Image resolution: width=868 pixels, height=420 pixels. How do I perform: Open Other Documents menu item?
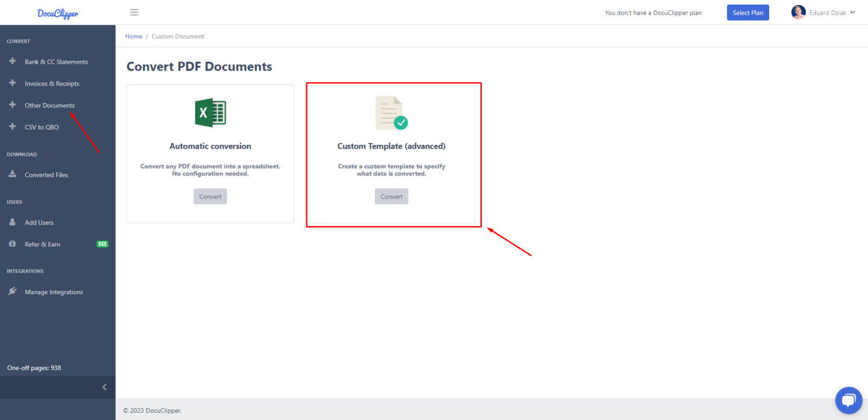49,105
